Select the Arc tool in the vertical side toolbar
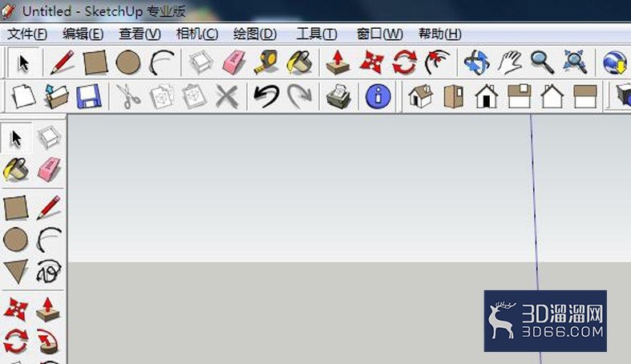 (49, 240)
